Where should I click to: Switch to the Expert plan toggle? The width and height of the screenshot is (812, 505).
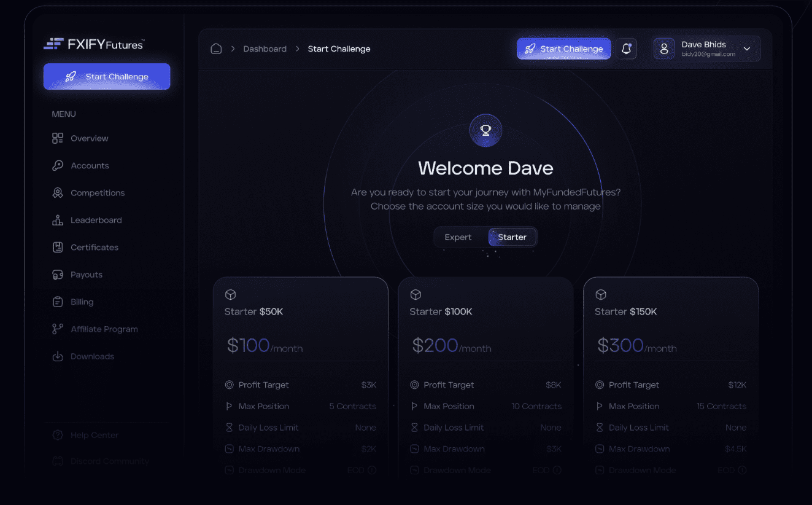[x=458, y=237]
